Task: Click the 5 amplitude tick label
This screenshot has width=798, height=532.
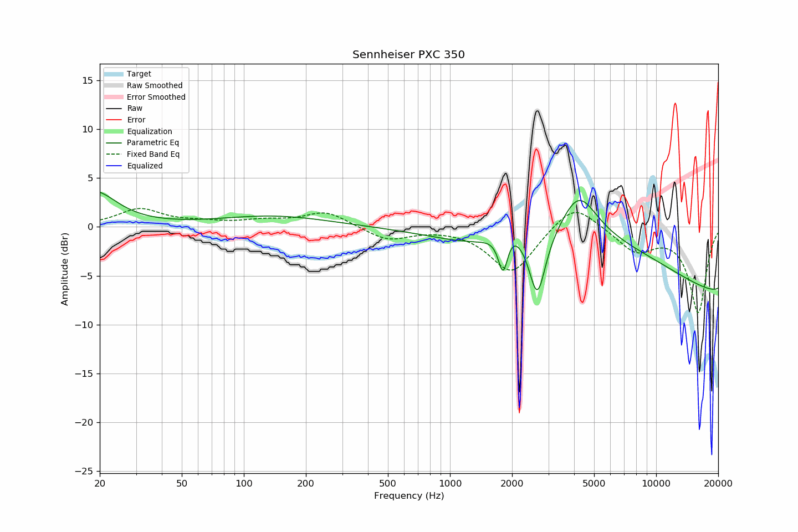Action: (91, 178)
